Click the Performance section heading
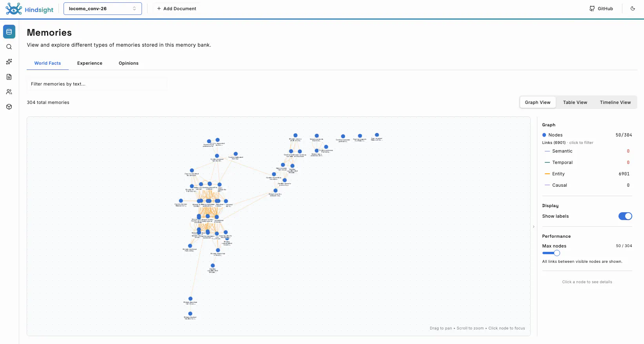 pyautogui.click(x=556, y=236)
